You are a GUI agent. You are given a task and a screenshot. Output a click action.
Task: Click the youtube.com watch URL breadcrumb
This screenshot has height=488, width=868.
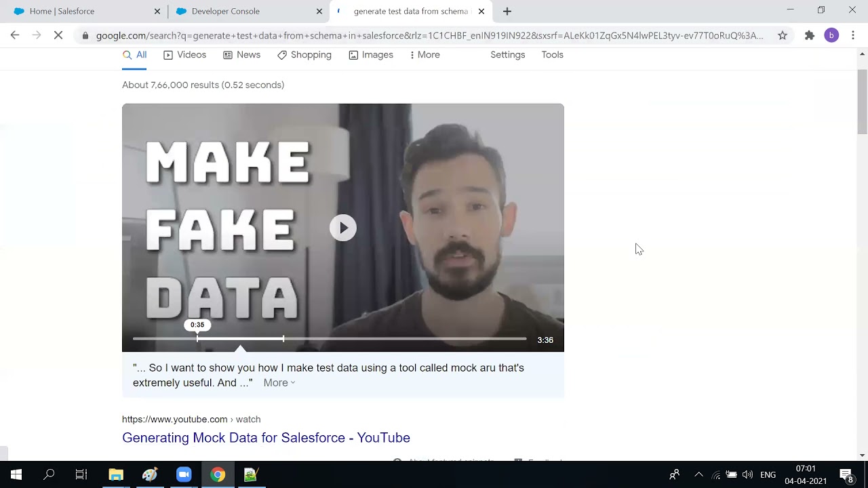pyautogui.click(x=191, y=420)
